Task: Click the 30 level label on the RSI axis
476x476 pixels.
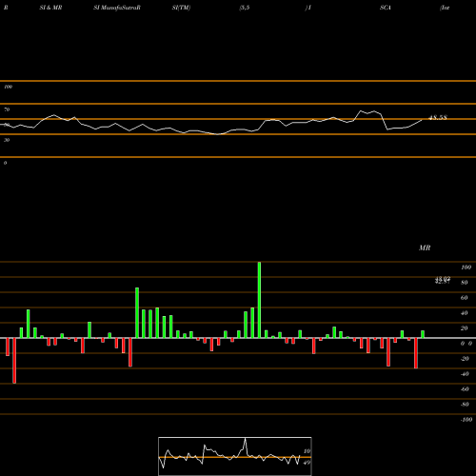Action: click(7, 140)
